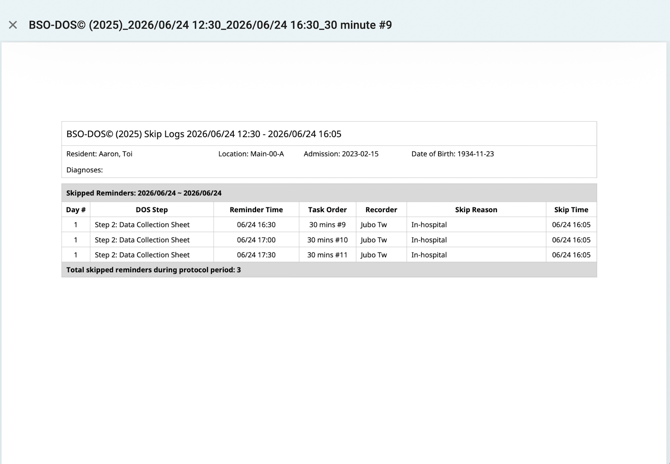The width and height of the screenshot is (670, 464).
Task: Click the DOS Step column header
Action: [152, 210]
